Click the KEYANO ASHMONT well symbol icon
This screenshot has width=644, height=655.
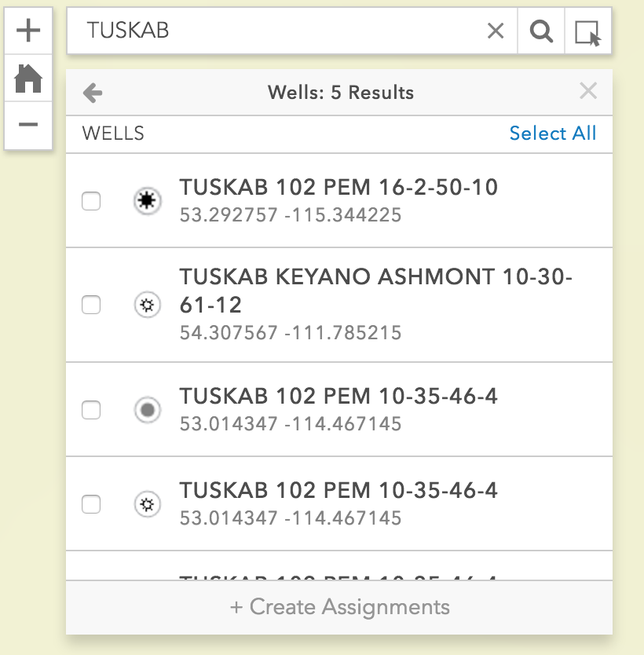point(146,305)
